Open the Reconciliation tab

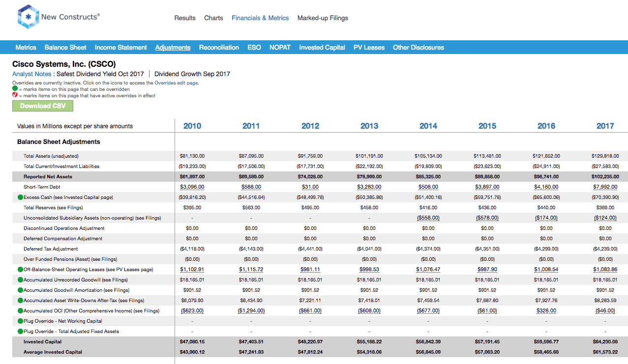[219, 48]
